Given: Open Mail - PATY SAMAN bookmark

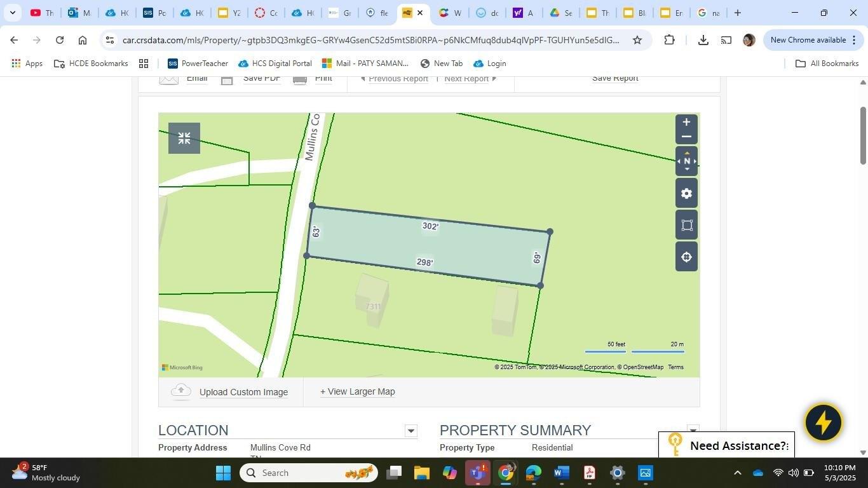Looking at the screenshot, I should [x=365, y=64].
